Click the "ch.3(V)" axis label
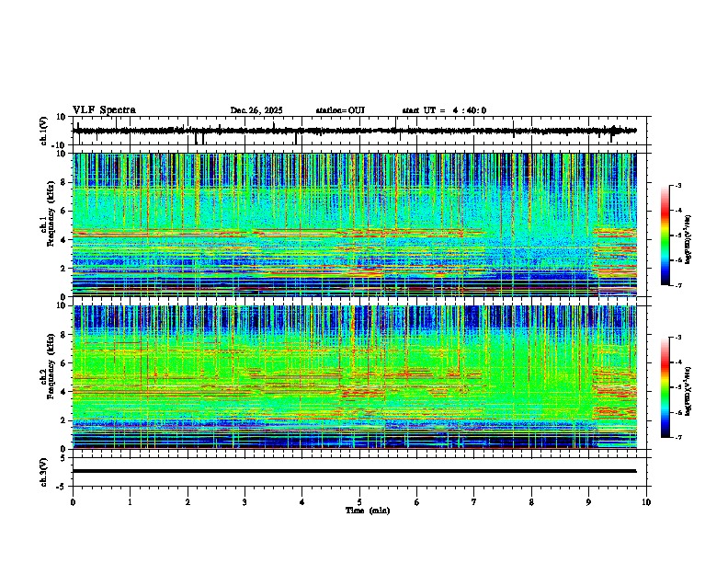This screenshot has width=728, height=563. tap(44, 472)
